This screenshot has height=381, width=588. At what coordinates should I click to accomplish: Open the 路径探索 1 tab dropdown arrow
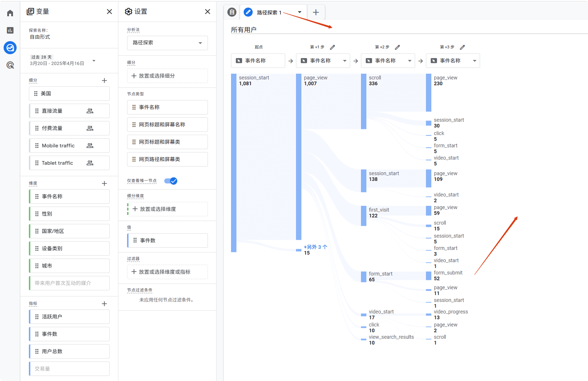tap(300, 12)
